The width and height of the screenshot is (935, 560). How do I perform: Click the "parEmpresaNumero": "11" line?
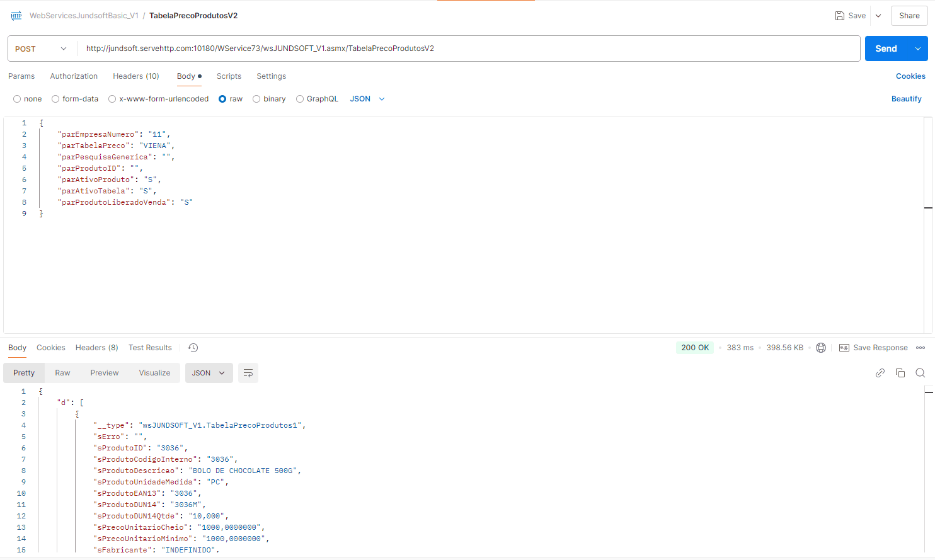tap(114, 134)
